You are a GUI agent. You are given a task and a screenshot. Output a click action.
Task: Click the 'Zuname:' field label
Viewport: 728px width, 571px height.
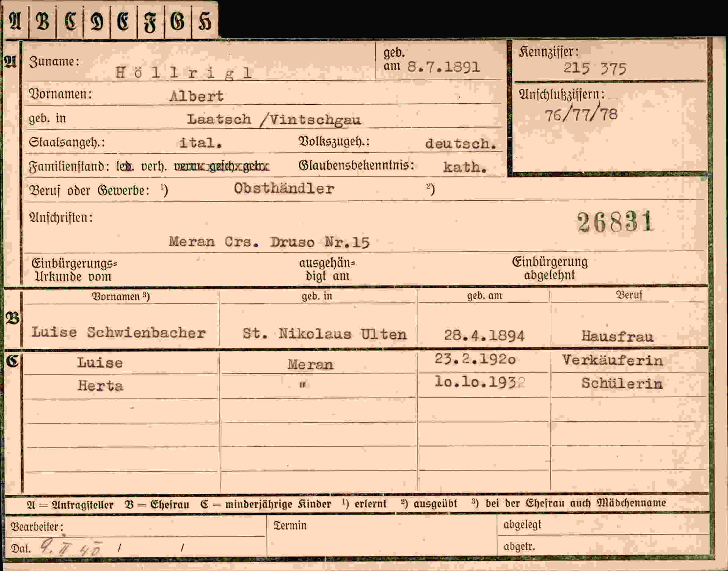point(54,61)
